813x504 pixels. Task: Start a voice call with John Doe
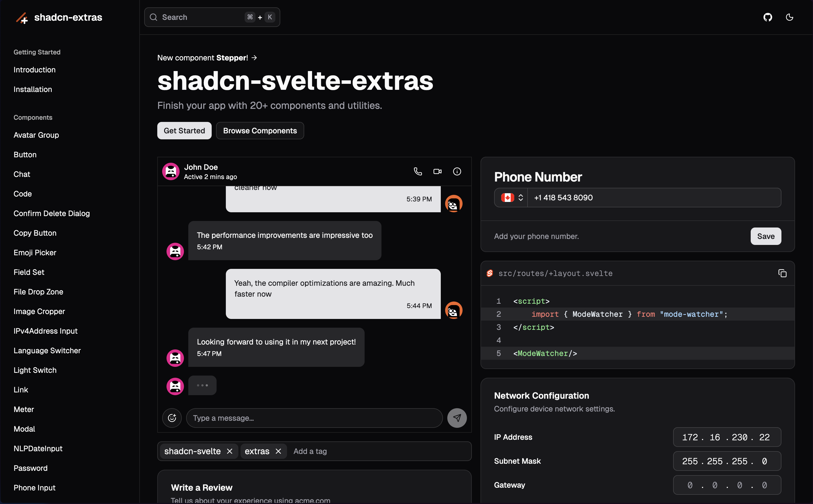(x=418, y=171)
